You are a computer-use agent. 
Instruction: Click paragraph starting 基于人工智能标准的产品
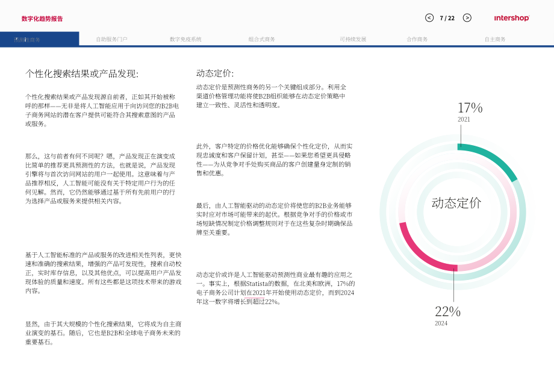coord(103,273)
